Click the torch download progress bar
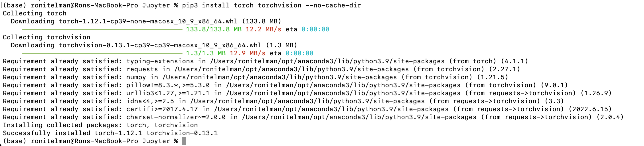This screenshot has width=644, height=146. 102,29
